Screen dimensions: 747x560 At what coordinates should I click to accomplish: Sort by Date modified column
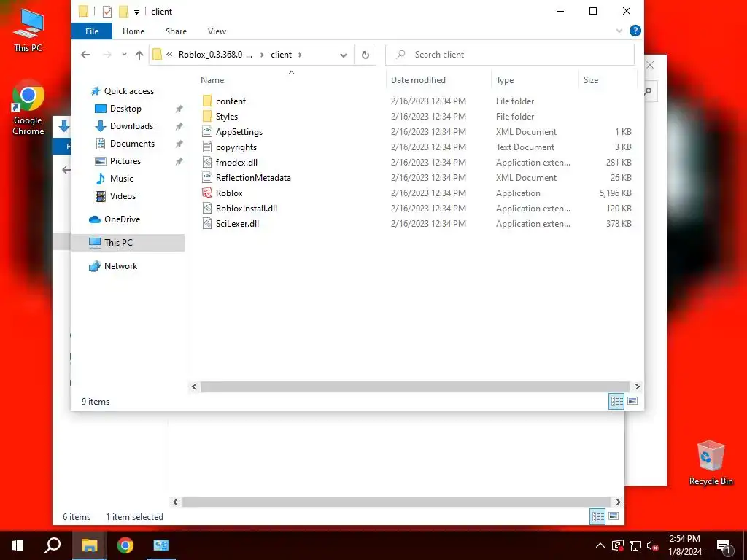coord(438,80)
